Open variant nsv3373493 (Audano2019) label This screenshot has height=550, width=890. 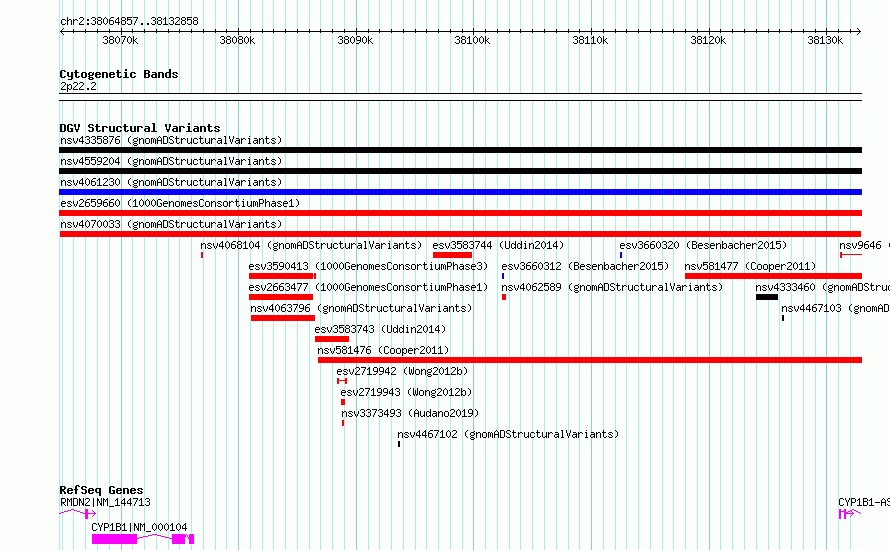[x=410, y=413]
